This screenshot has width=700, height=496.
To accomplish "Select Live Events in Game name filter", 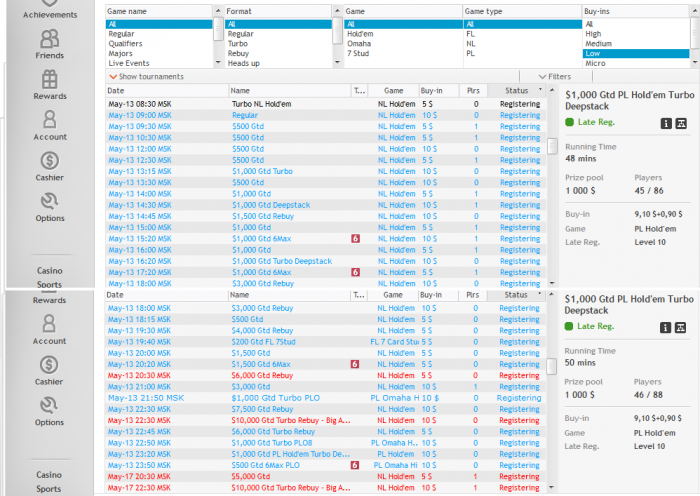I will [129, 63].
